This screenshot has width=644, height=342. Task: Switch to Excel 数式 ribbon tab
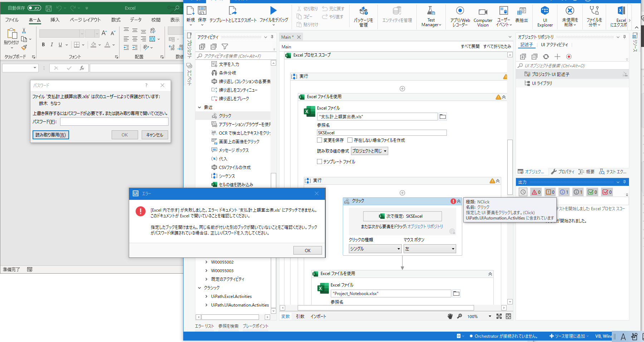116,20
